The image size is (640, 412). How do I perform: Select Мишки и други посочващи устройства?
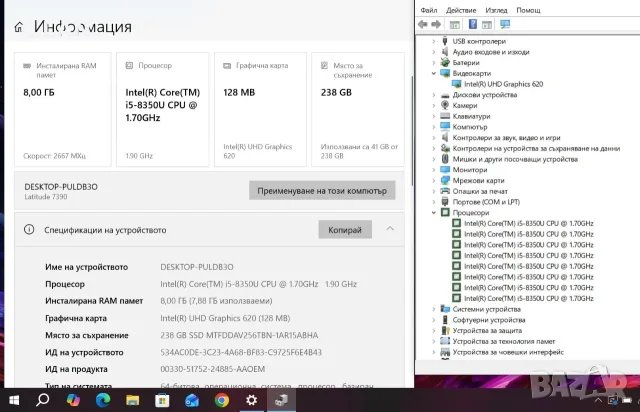click(515, 159)
